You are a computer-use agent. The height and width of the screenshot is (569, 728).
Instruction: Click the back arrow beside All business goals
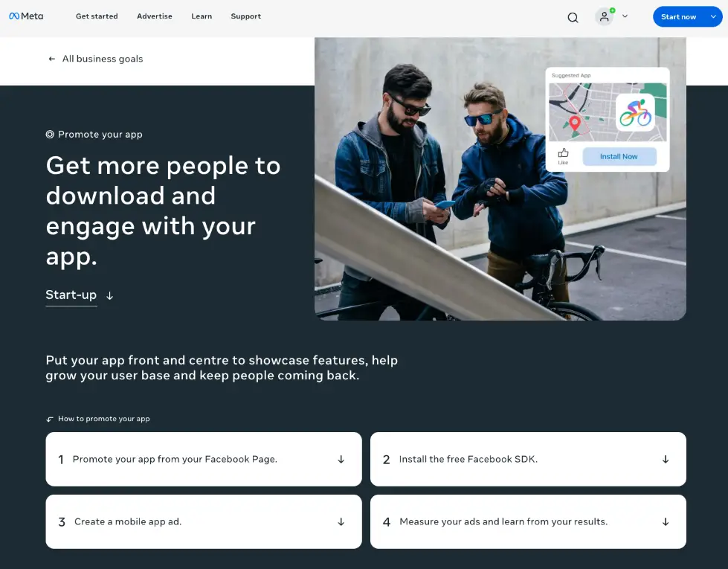pyautogui.click(x=51, y=59)
